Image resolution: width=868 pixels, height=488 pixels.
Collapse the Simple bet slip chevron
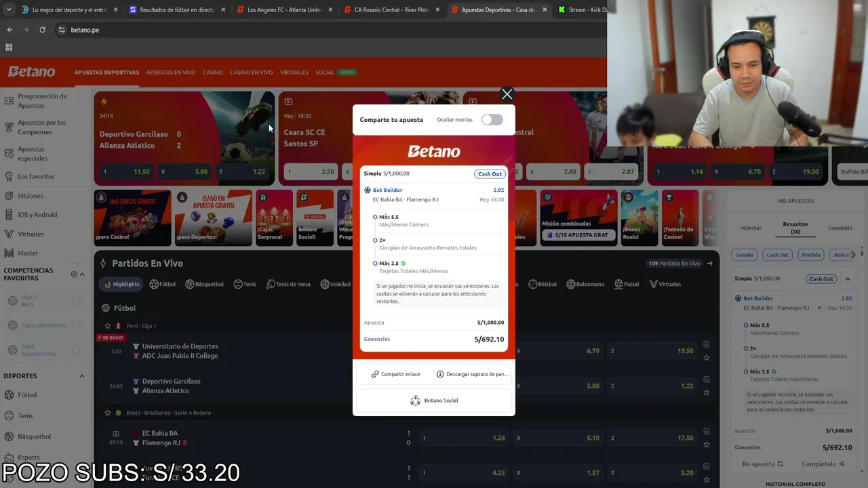pos(847,279)
